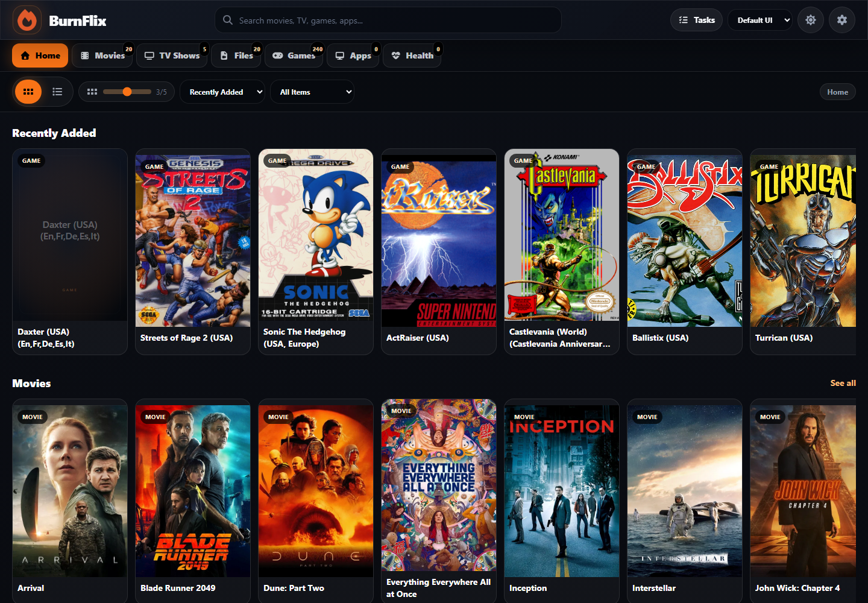Open ActRaiser (USA) cover
This screenshot has height=603, width=868.
click(x=439, y=241)
